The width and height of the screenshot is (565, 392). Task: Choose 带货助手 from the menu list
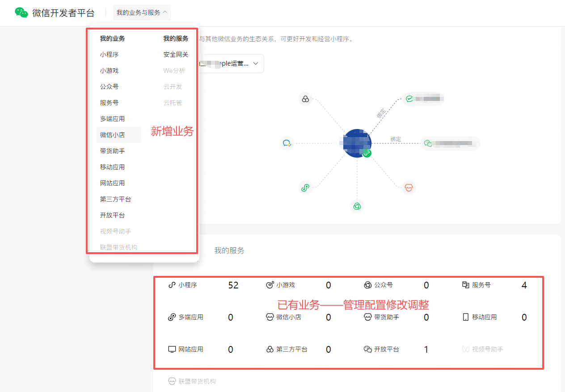coord(113,151)
